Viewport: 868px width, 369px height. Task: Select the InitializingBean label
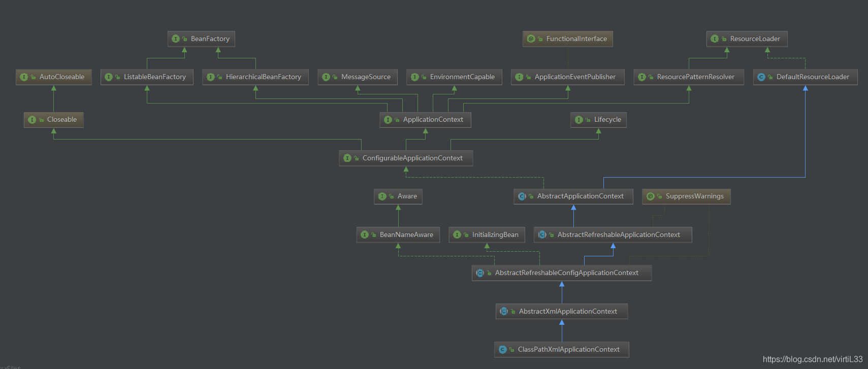(496, 234)
